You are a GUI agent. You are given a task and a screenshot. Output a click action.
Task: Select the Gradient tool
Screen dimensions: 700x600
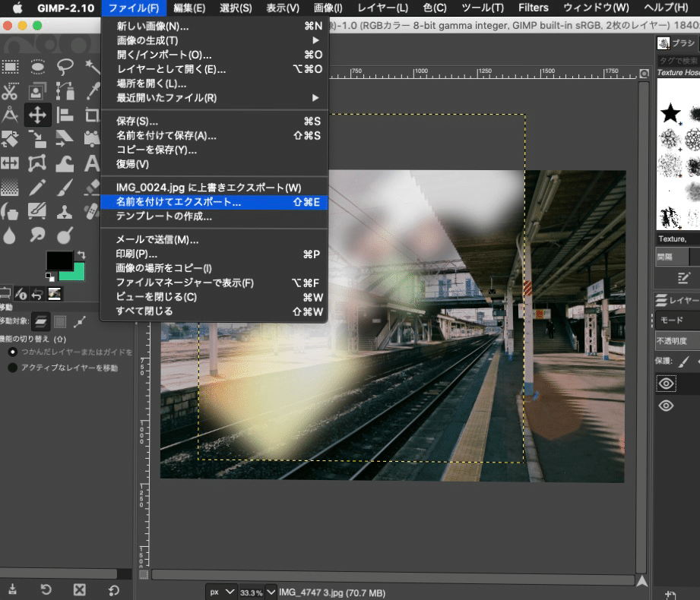tap(10, 188)
